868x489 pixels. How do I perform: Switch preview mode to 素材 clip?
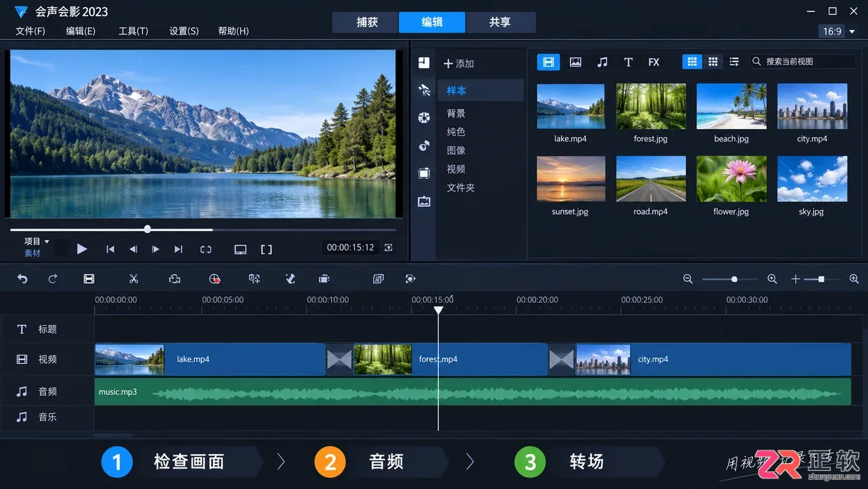tap(32, 253)
